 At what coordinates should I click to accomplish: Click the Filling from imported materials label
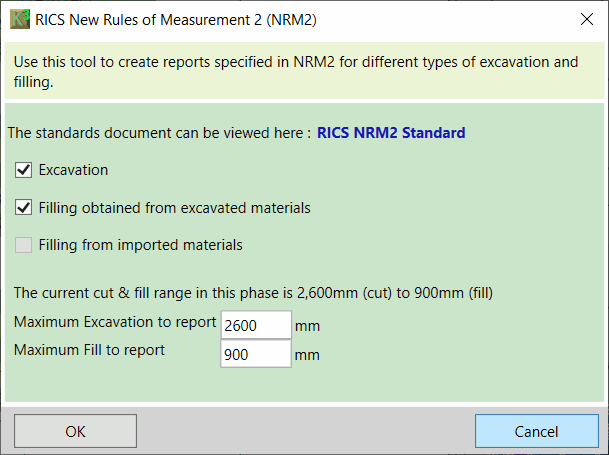click(x=140, y=244)
